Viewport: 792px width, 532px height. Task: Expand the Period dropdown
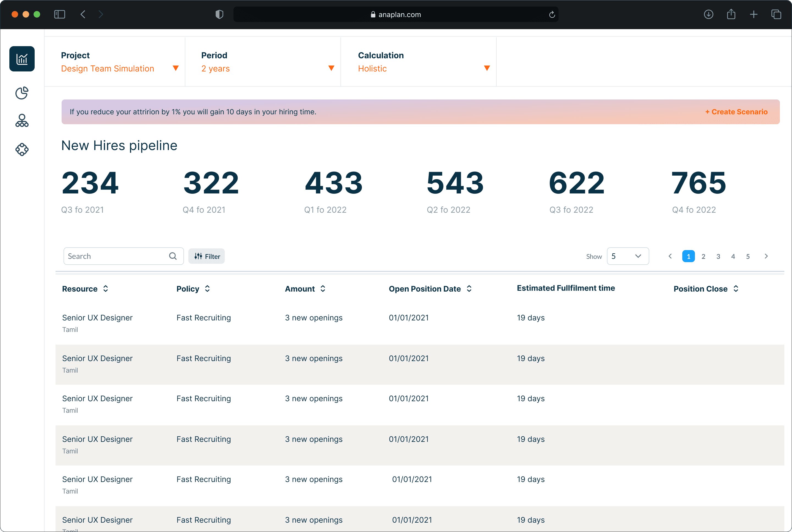pyautogui.click(x=331, y=68)
